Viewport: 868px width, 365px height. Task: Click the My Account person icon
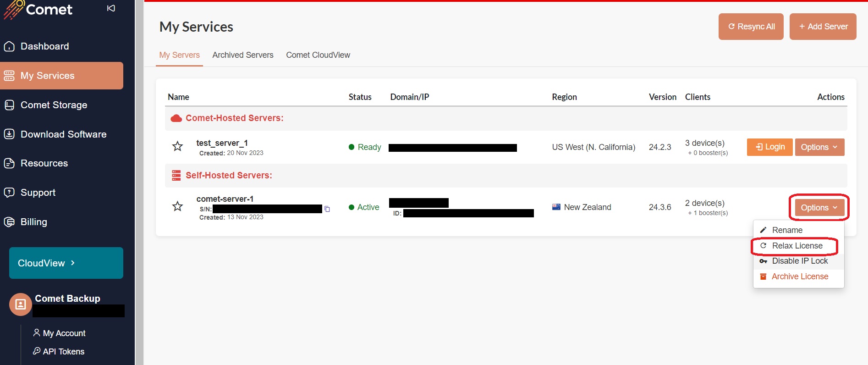click(x=37, y=332)
